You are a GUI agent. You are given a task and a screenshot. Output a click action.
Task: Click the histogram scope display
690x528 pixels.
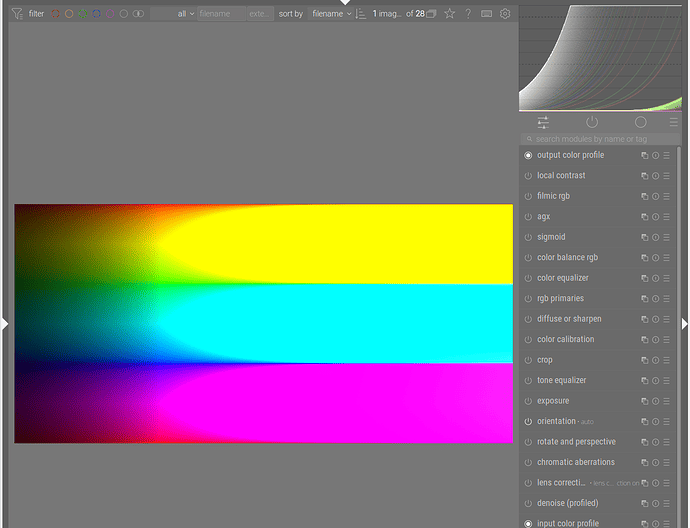600,58
